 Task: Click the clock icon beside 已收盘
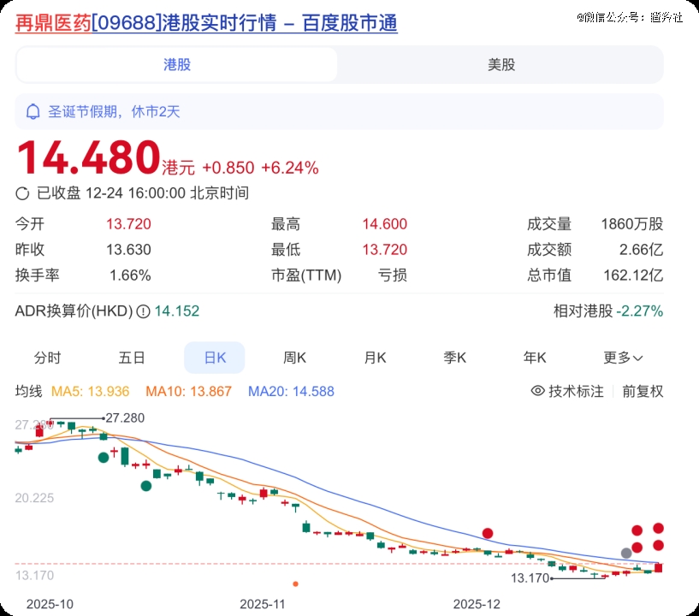(x=24, y=193)
